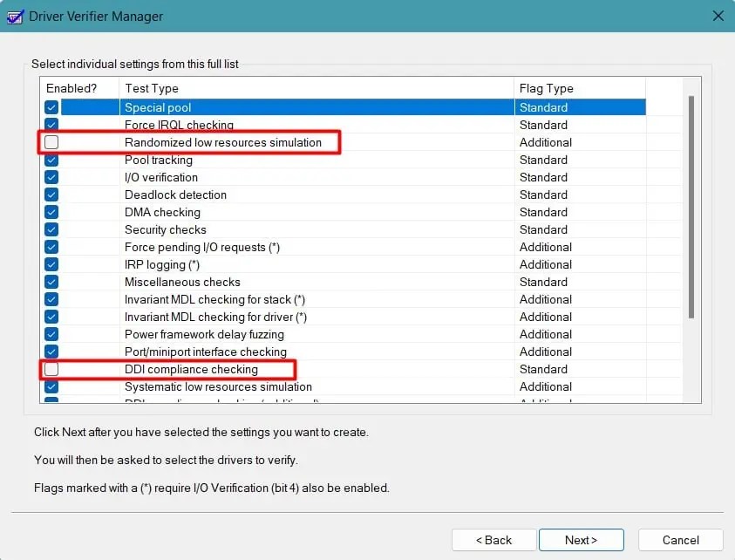Disable Power framework delay fuzzing
Viewport: 735px width, 560px height.
tap(51, 334)
